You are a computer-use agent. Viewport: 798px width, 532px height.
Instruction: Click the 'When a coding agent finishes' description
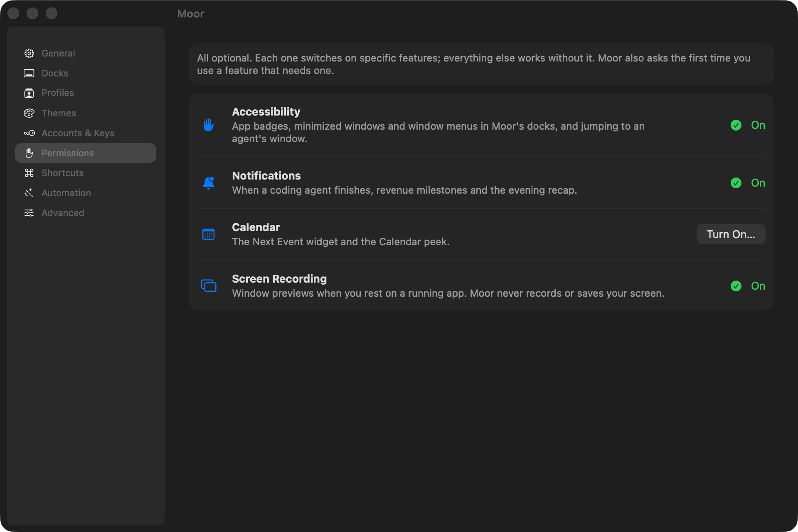404,190
